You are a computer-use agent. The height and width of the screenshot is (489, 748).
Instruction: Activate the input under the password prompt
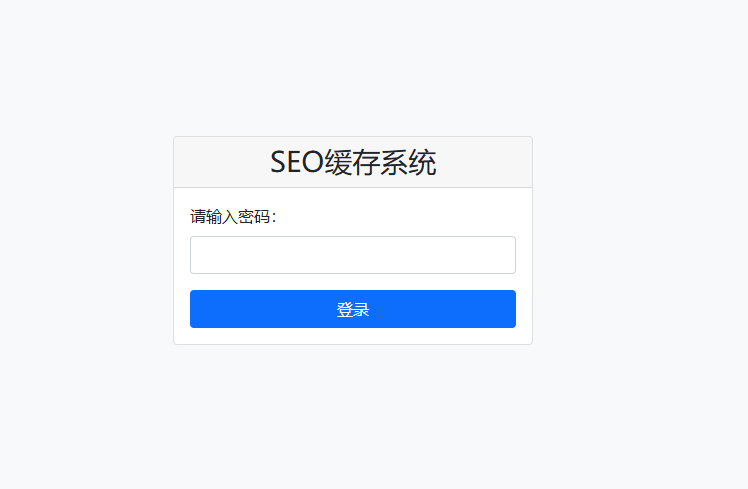coord(352,255)
